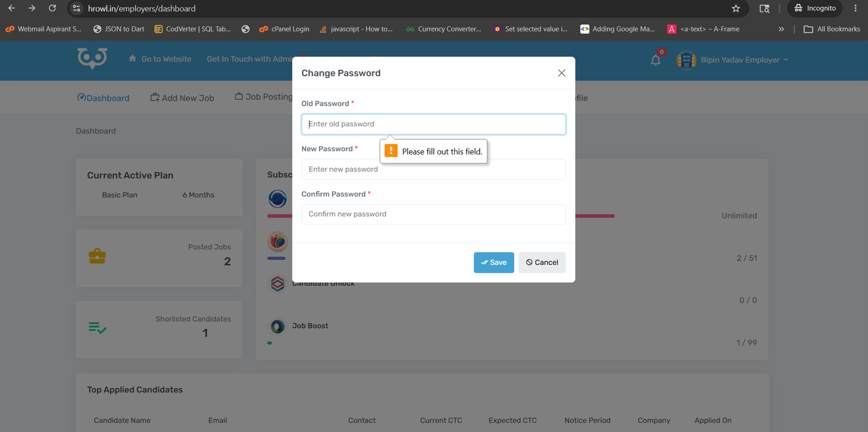Click the Job Boost icon
Image resolution: width=868 pixels, height=432 pixels.
277,326
